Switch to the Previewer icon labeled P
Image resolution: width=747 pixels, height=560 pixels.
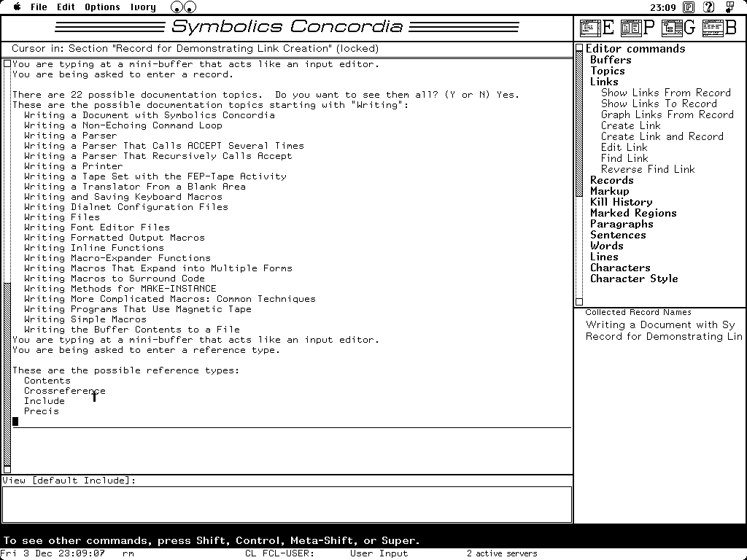pos(638,28)
